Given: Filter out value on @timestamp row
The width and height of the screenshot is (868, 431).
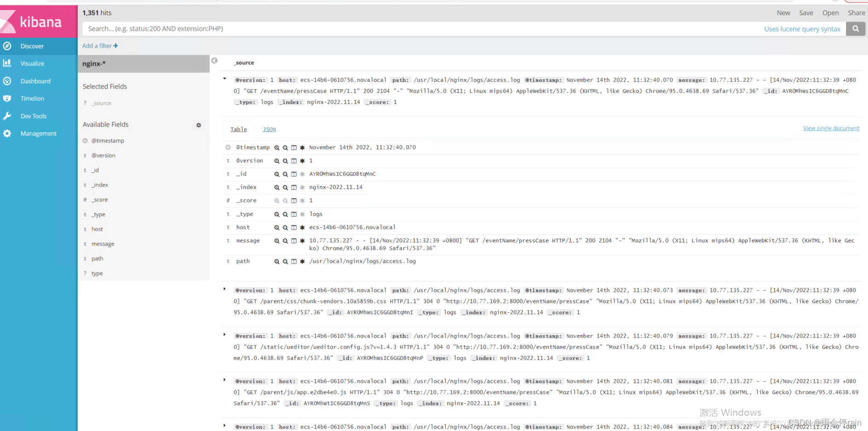Looking at the screenshot, I should tap(285, 148).
